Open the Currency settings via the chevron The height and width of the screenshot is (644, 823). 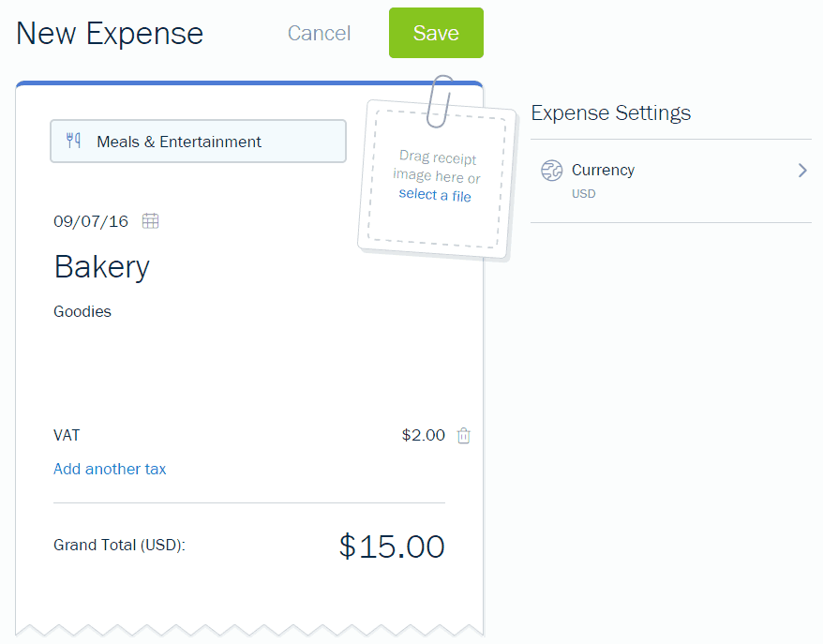pyautogui.click(x=801, y=171)
